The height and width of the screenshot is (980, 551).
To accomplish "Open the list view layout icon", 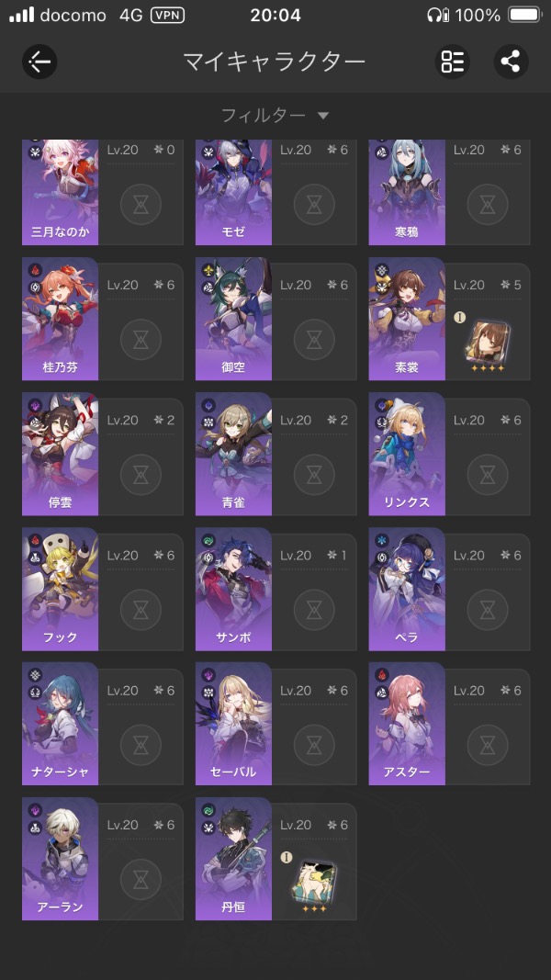I will click(x=453, y=62).
